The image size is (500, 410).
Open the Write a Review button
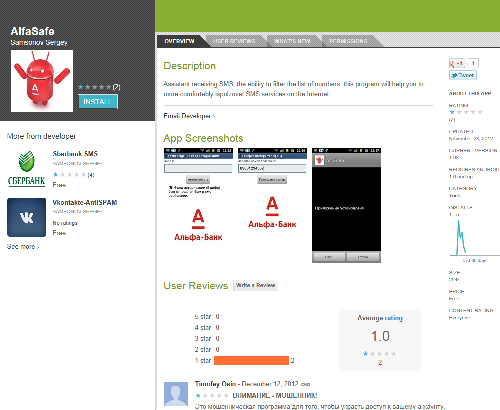click(x=255, y=285)
